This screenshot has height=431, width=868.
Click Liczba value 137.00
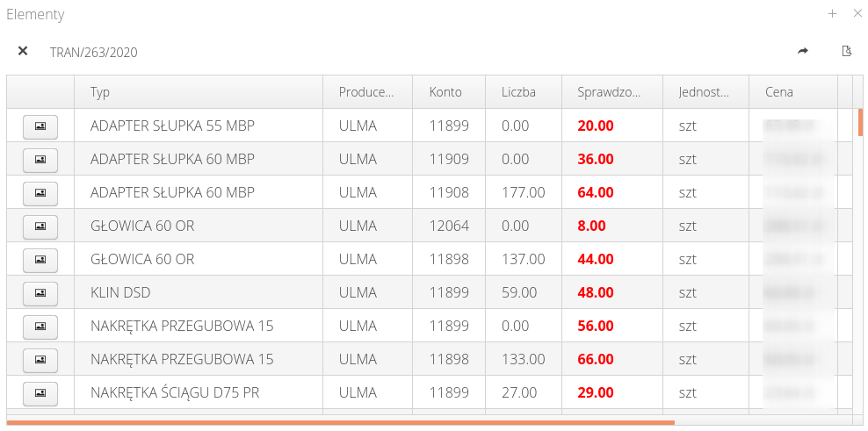click(x=523, y=259)
